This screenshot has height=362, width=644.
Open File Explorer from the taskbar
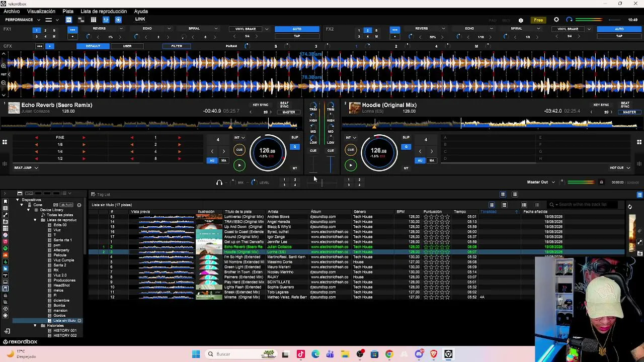(x=345, y=354)
